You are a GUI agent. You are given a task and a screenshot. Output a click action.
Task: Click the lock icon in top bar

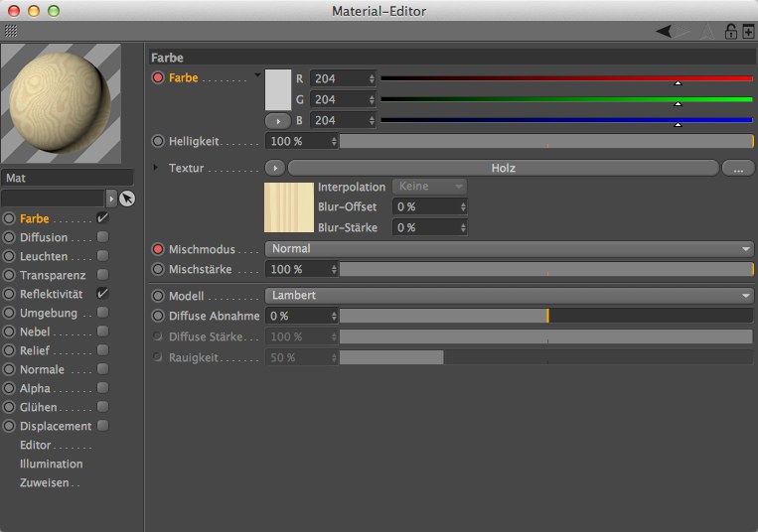(x=731, y=32)
